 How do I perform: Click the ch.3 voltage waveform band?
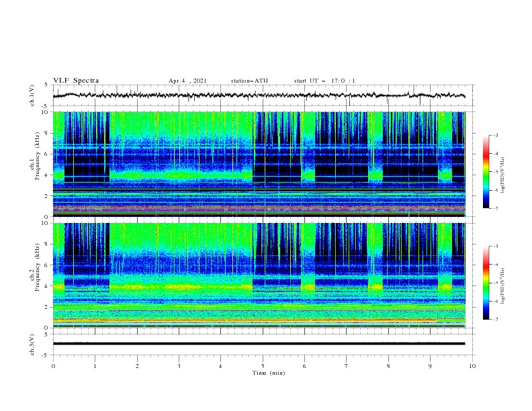[x=259, y=344]
